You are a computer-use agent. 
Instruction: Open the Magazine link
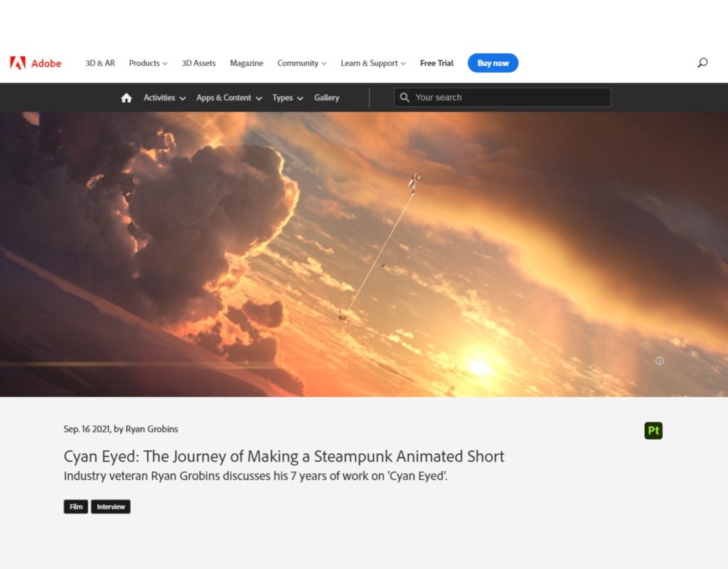pos(247,63)
